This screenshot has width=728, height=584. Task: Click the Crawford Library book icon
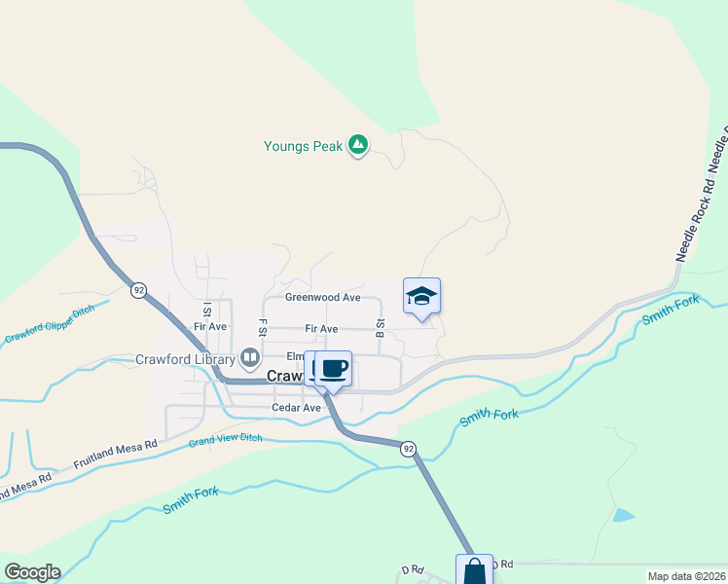250,358
